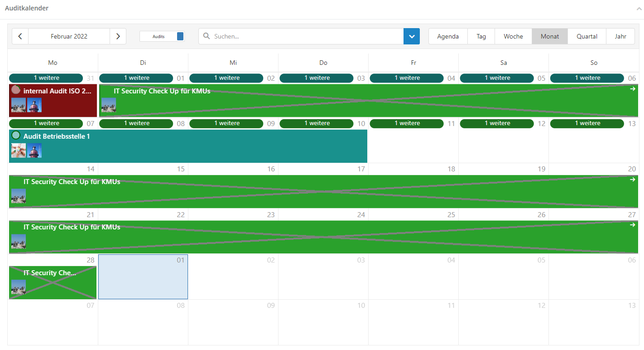The width and height of the screenshot is (644, 350).
Task: Go to next month with right chevron
Action: point(118,36)
